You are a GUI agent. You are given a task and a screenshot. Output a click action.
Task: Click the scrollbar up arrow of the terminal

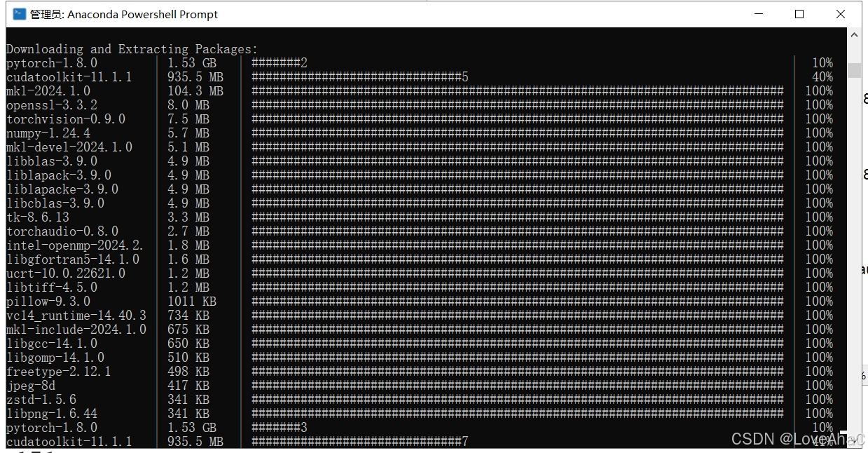coord(855,34)
